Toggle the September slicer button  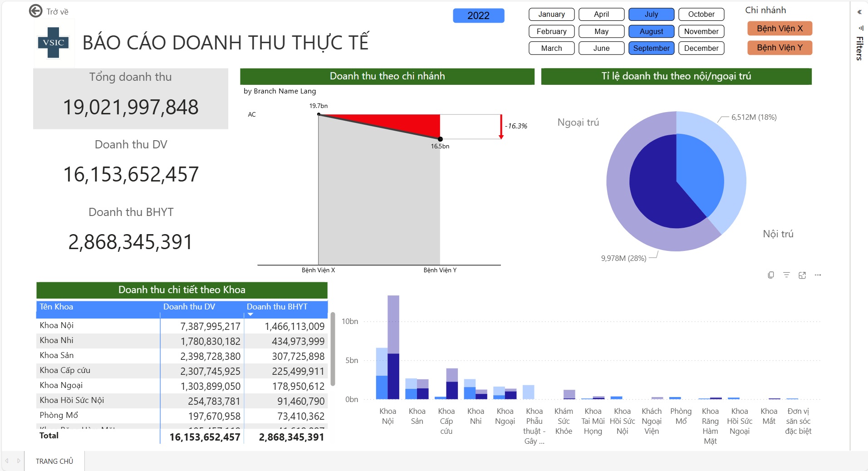(x=651, y=48)
